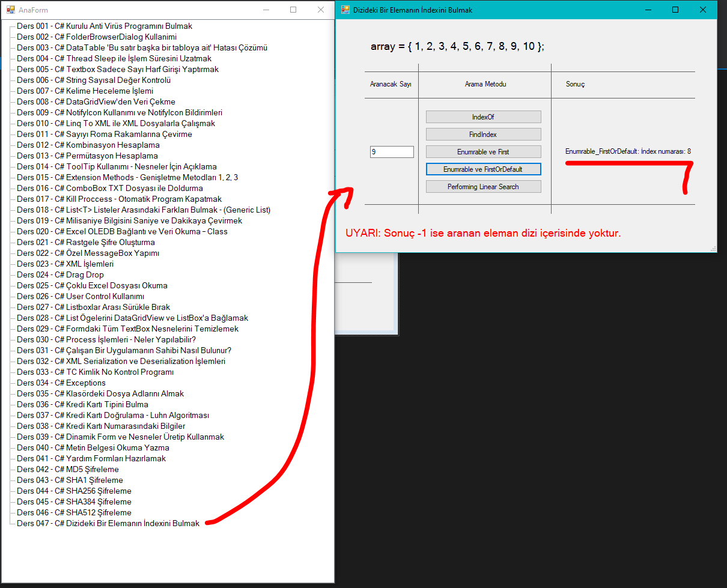Choose Ders 024 Drag Drop lesson

point(60,275)
